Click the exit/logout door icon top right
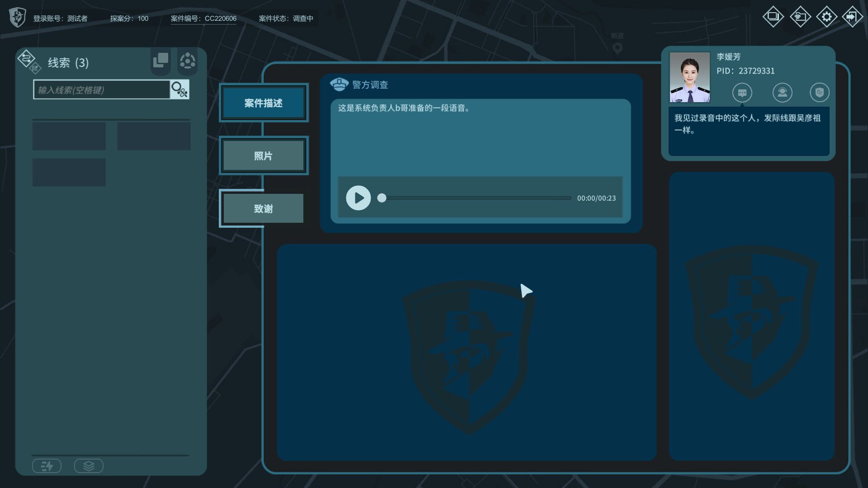This screenshot has height=488, width=868. [x=853, y=17]
